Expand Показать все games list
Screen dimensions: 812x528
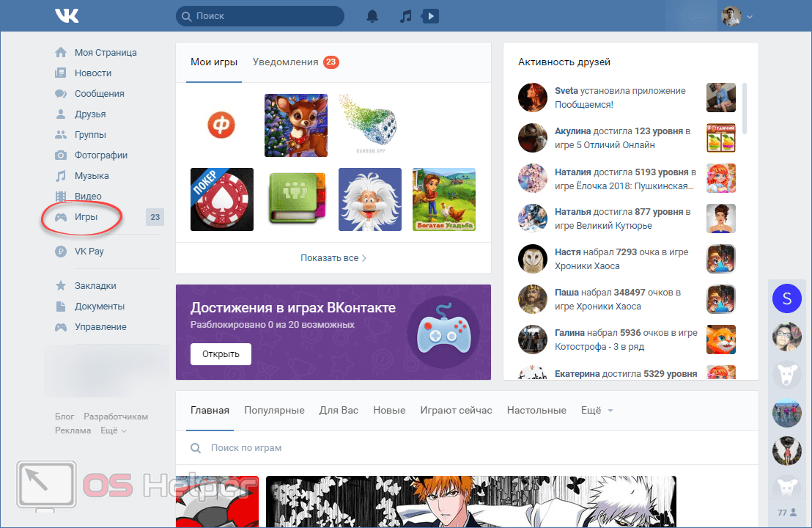333,258
